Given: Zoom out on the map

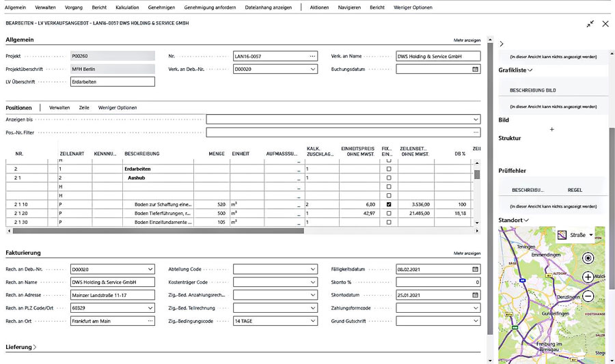Looking at the screenshot, I should tap(588, 296).
